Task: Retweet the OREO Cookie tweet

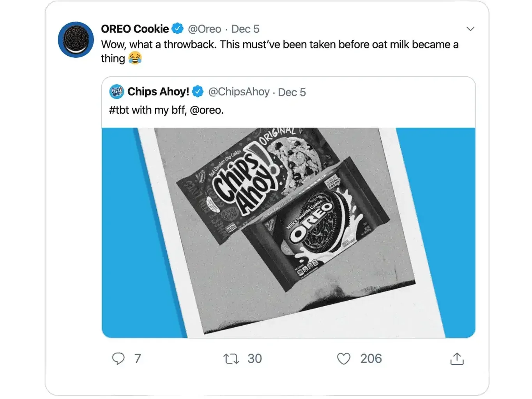Action: pyautogui.click(x=231, y=358)
